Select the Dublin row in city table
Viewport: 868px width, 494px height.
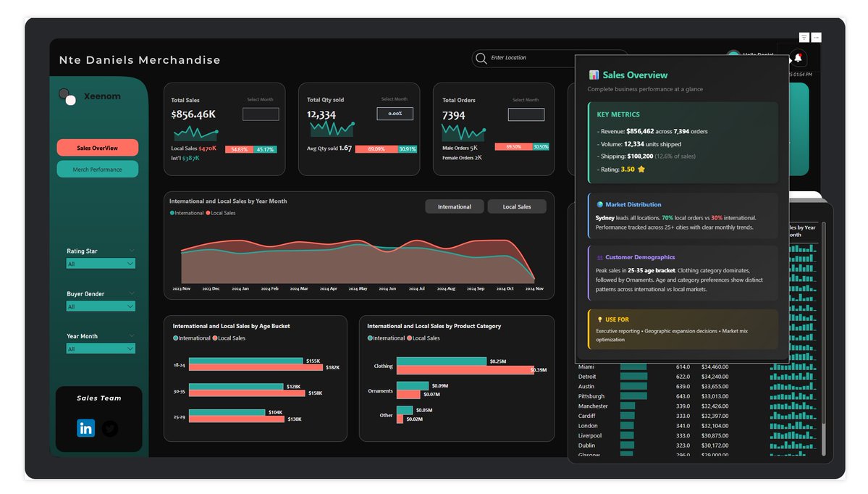pos(696,445)
